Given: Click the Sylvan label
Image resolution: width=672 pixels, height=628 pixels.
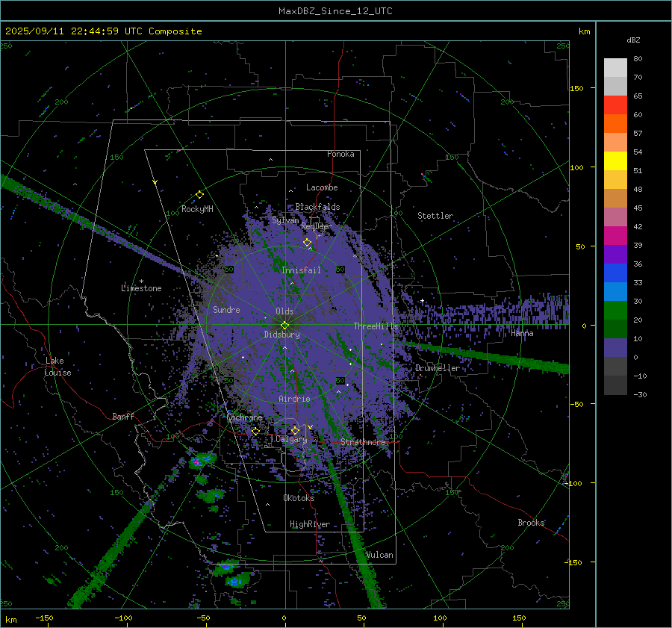Looking at the screenshot, I should pyautogui.click(x=285, y=220).
